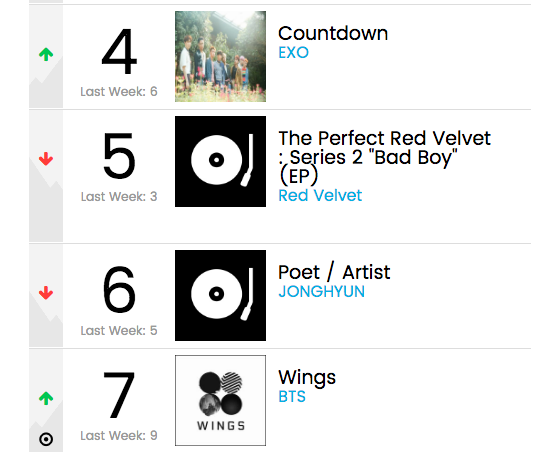Screen dimensions: 544x453
Task: Open the JONGHYUN artist link
Action: (321, 291)
